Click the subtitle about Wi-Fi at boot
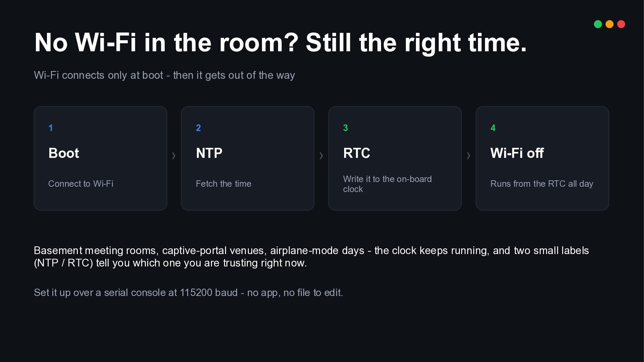The height and width of the screenshot is (362, 644). click(164, 75)
